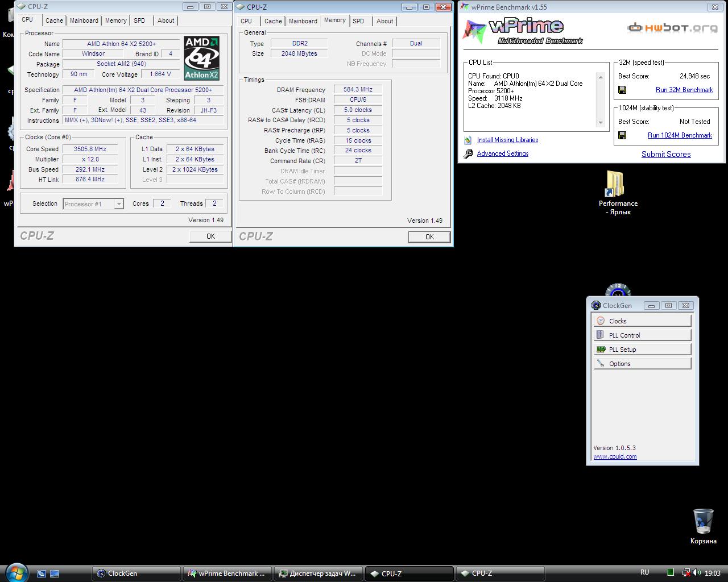Image resolution: width=728 pixels, height=582 pixels.
Task: Click the wPrime title bar icon
Action: [x=465, y=7]
